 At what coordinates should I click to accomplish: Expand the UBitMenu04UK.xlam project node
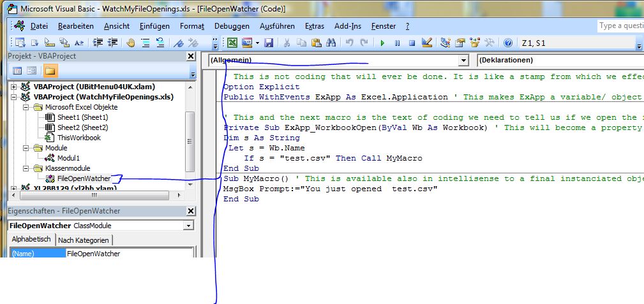[x=13, y=87]
